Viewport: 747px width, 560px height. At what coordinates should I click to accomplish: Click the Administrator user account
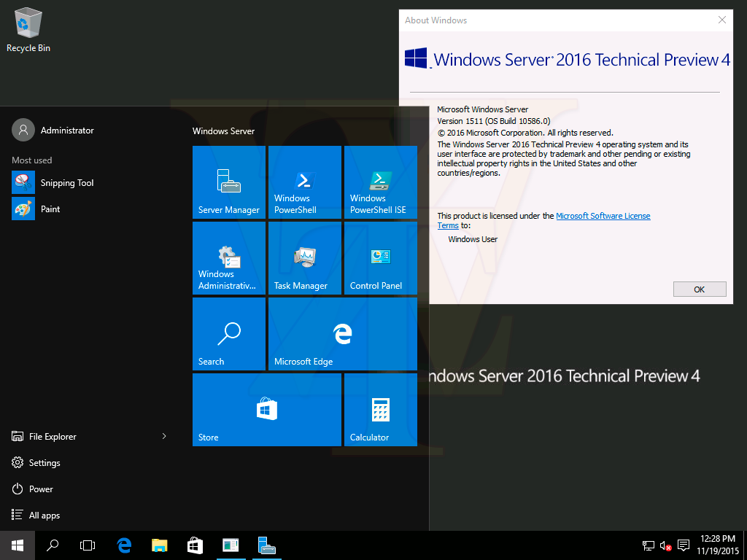click(x=66, y=131)
